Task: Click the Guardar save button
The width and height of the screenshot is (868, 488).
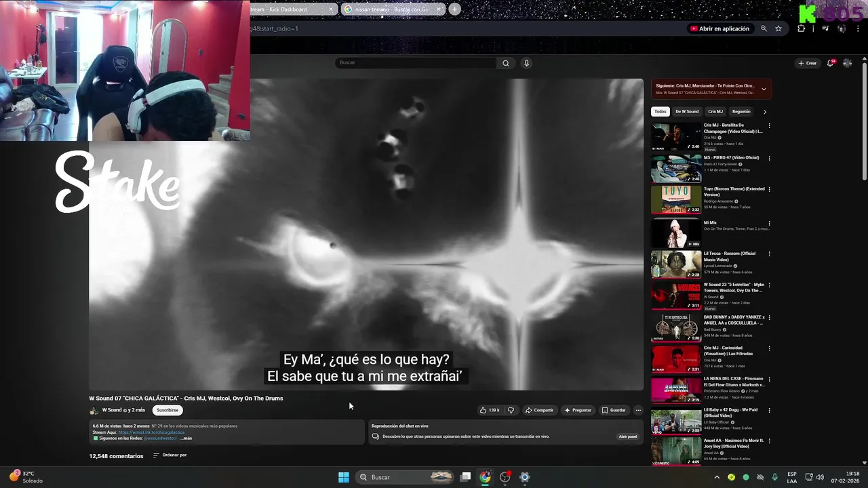Action: point(614,410)
